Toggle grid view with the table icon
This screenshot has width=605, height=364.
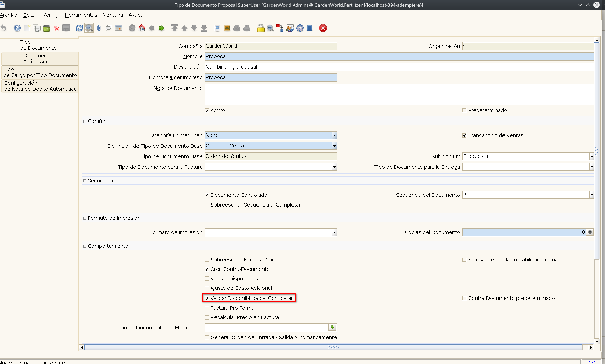pyautogui.click(x=119, y=28)
